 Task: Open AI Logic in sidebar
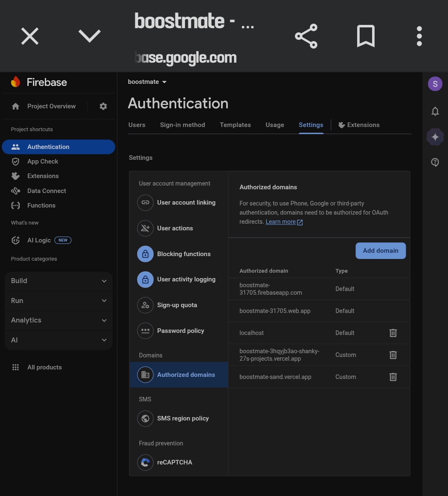coord(58,240)
